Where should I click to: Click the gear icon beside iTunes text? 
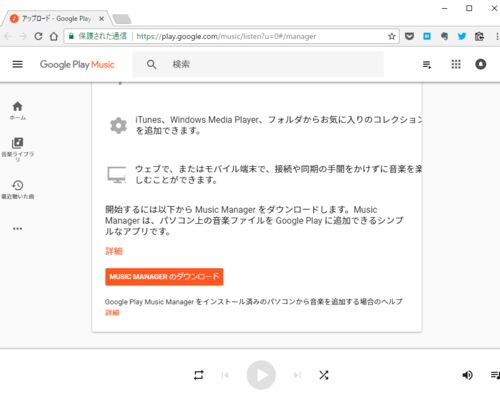(119, 126)
